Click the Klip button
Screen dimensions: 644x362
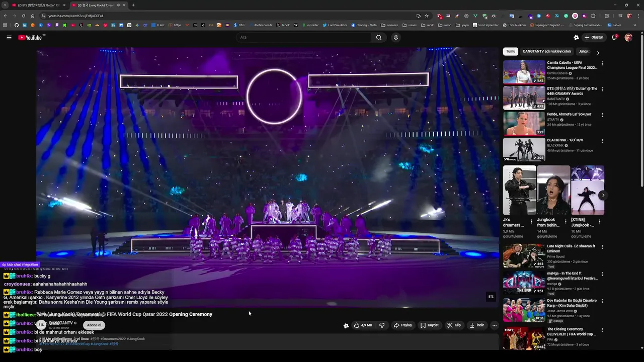[x=454, y=325]
